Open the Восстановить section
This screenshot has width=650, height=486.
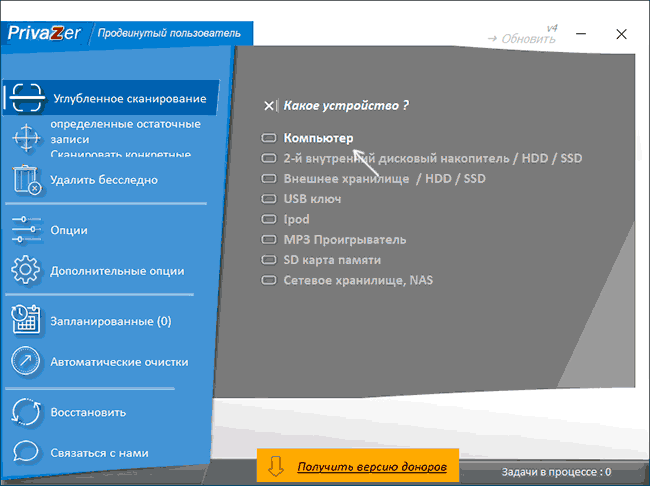pyautogui.click(x=88, y=412)
